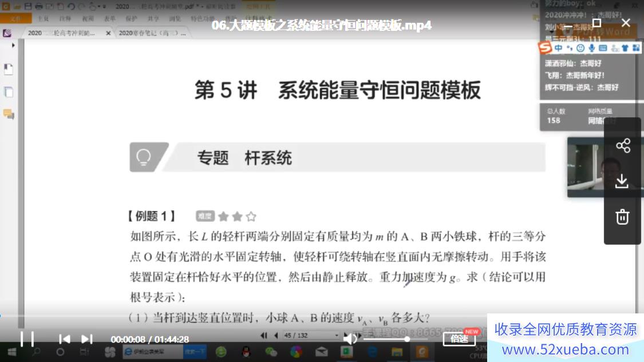Open the 共享 ribbon tab
This screenshot has width=644, height=362.
click(153, 18)
